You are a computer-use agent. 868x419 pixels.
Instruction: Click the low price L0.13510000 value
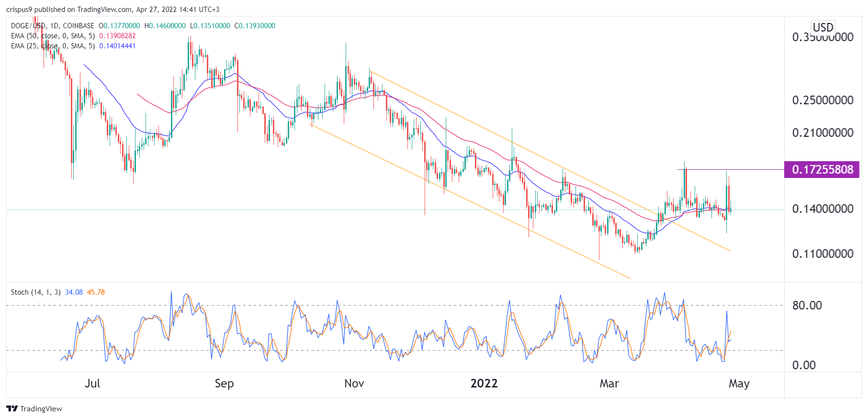210,26
